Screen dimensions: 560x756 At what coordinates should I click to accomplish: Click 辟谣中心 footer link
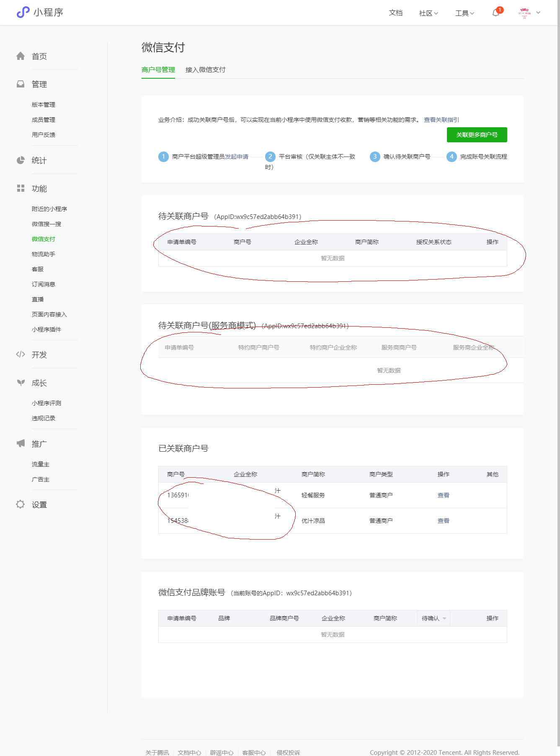222,752
